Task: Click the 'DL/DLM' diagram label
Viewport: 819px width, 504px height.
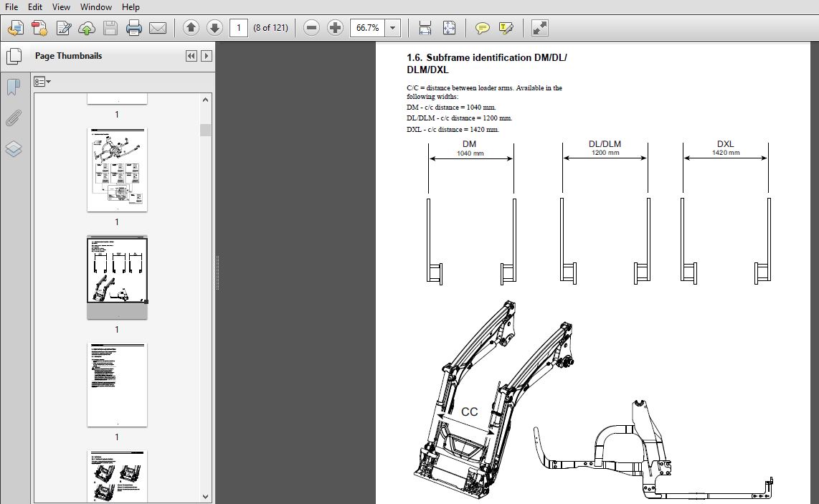Action: pyautogui.click(x=605, y=143)
